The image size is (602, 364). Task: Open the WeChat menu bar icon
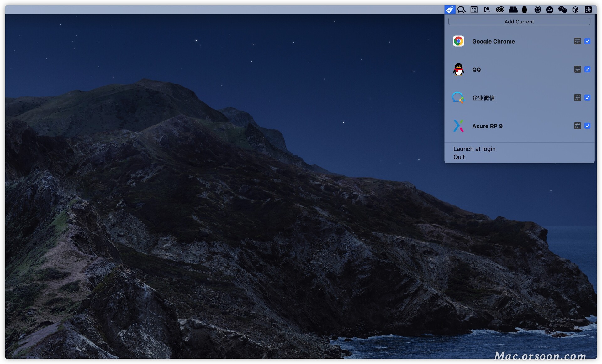pyautogui.click(x=562, y=9)
